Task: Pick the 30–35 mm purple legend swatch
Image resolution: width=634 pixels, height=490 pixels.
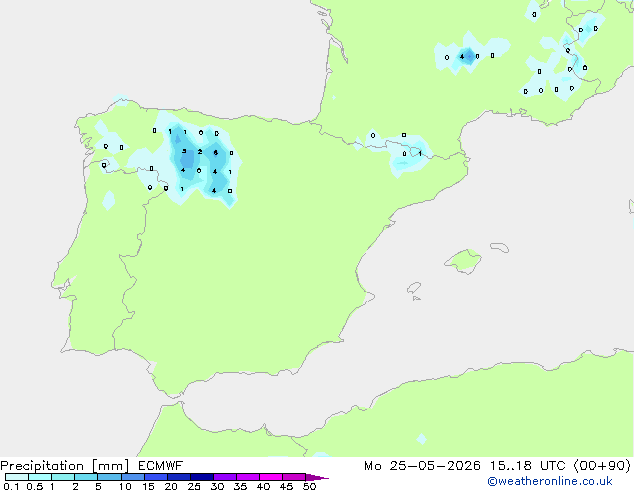Action: (225, 477)
